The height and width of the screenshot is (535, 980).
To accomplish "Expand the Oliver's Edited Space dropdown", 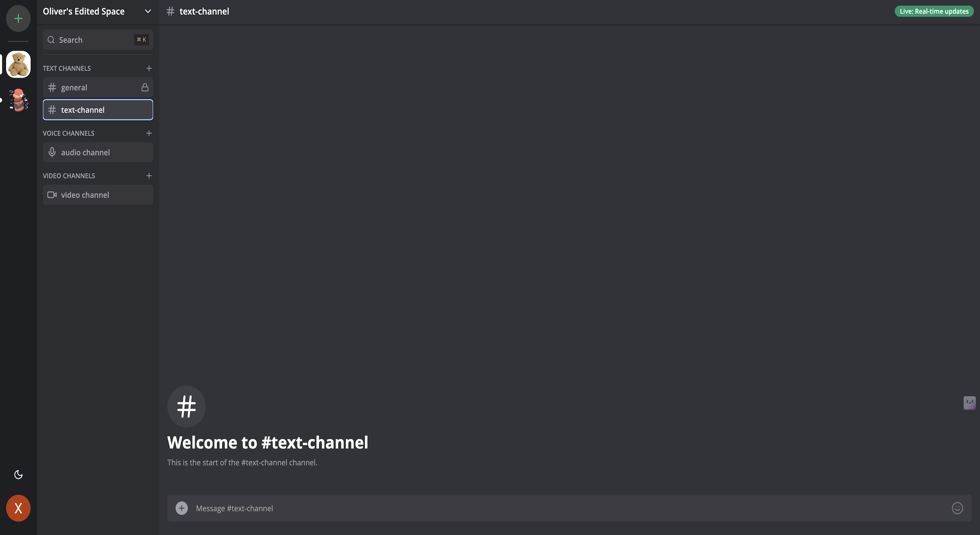I will (148, 11).
